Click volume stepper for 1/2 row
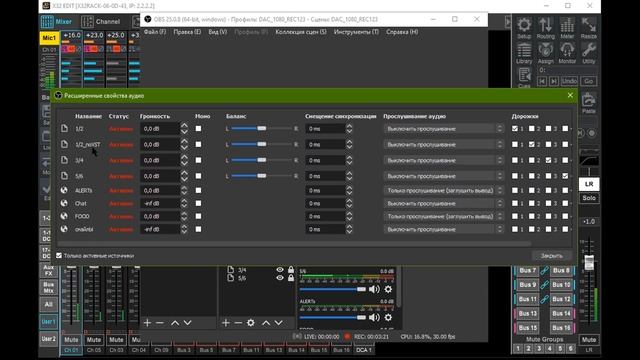This screenshot has height=360, width=640. tap(184, 129)
